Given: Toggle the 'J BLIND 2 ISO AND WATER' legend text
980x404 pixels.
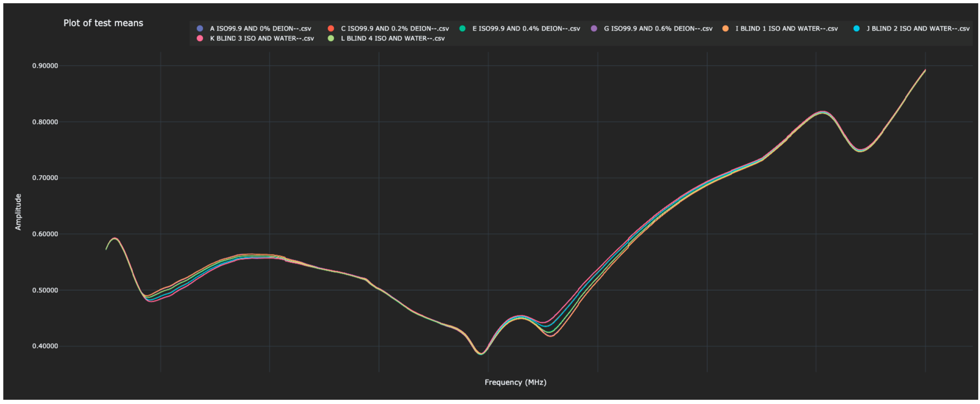Looking at the screenshot, I should pos(918,28).
